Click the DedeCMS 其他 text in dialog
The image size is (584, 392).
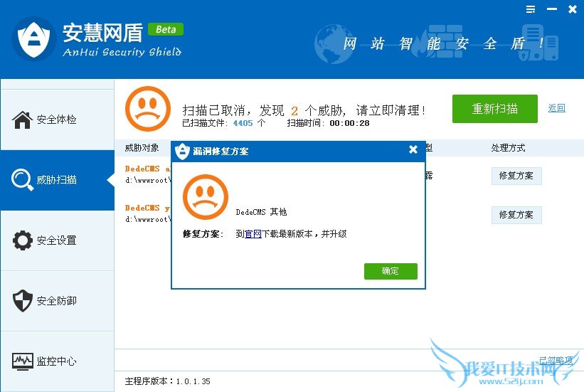coord(262,212)
